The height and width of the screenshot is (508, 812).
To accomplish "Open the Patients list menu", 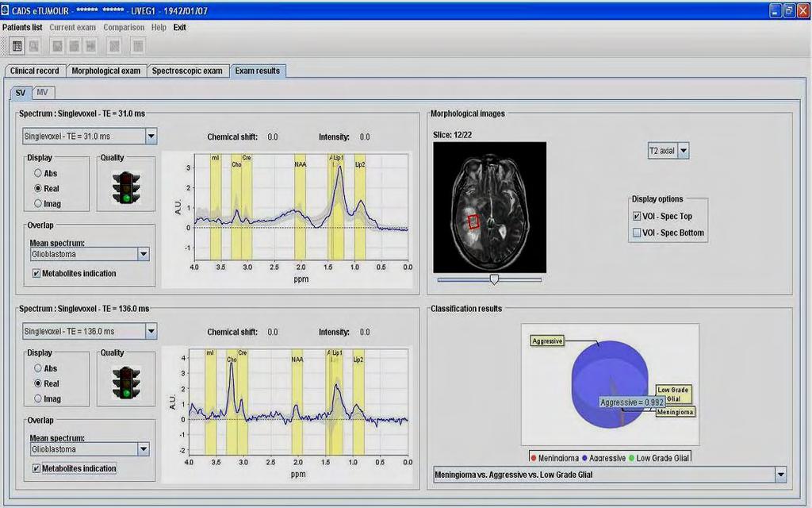I will click(22, 28).
